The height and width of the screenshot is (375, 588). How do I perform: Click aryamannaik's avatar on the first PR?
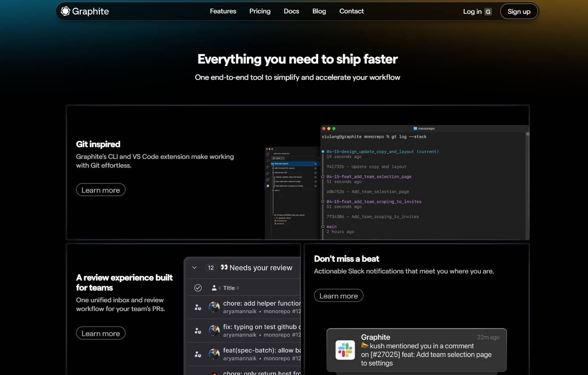(214, 306)
